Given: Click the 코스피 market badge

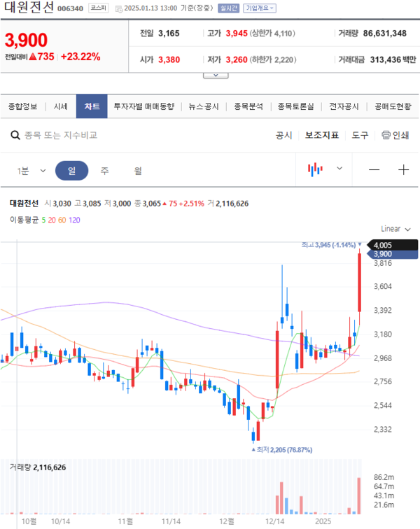Looking at the screenshot, I should point(98,8).
